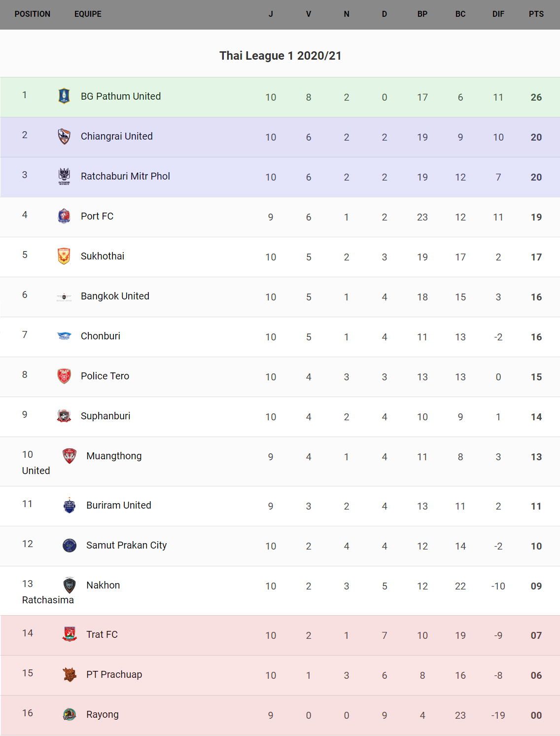Select the Samut Prakan City team name

point(126,545)
